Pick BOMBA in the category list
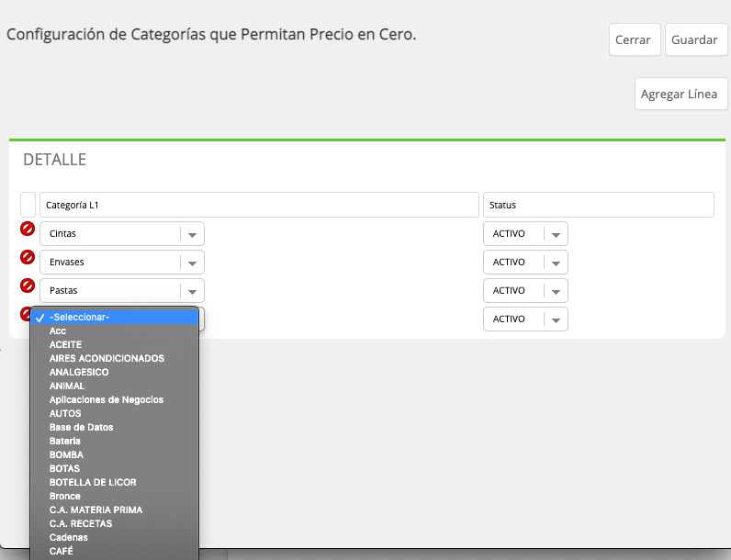The height and width of the screenshot is (560, 731). (x=115, y=454)
